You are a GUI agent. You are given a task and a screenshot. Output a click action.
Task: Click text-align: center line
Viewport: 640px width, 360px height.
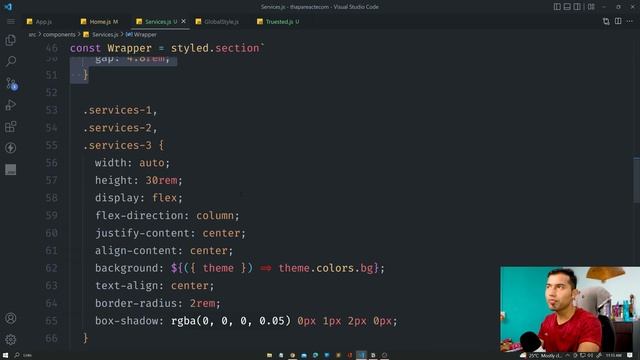pyautogui.click(x=154, y=286)
